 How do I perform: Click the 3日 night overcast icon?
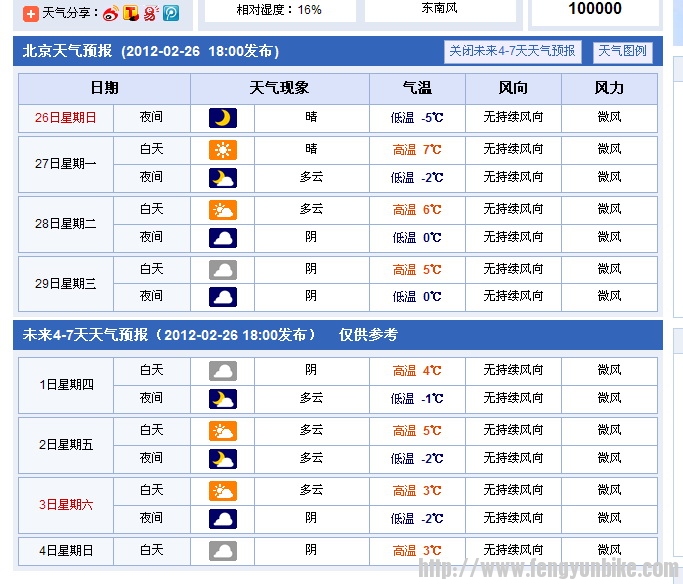coord(223,519)
